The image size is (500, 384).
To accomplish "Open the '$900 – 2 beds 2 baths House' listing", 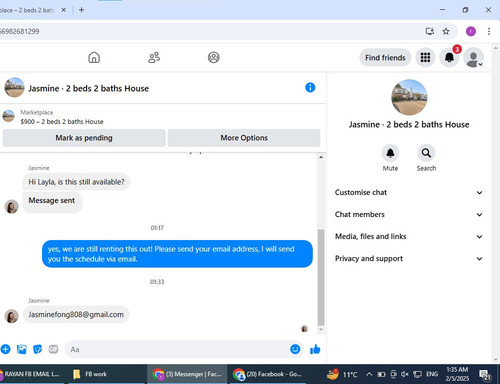I will [x=62, y=121].
